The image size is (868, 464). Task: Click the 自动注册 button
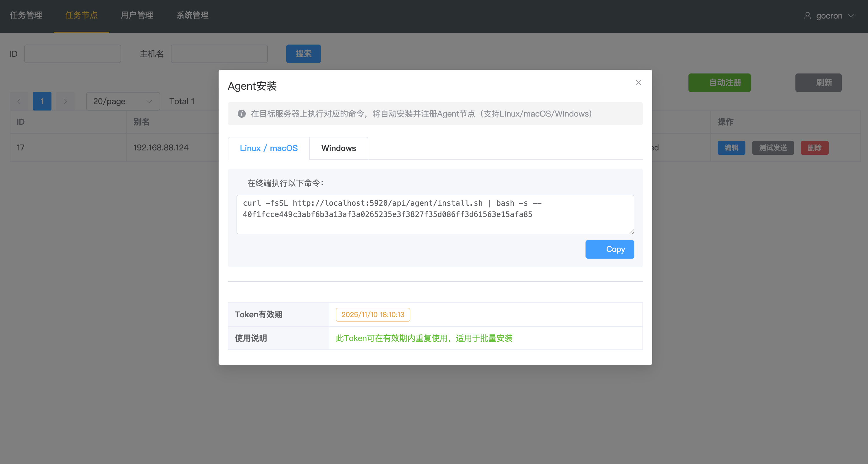[719, 83]
